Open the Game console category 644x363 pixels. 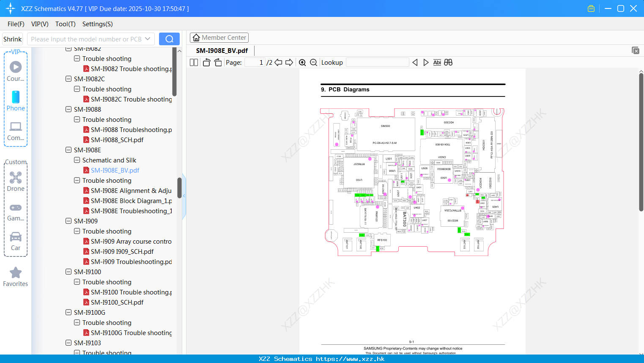[16, 212]
